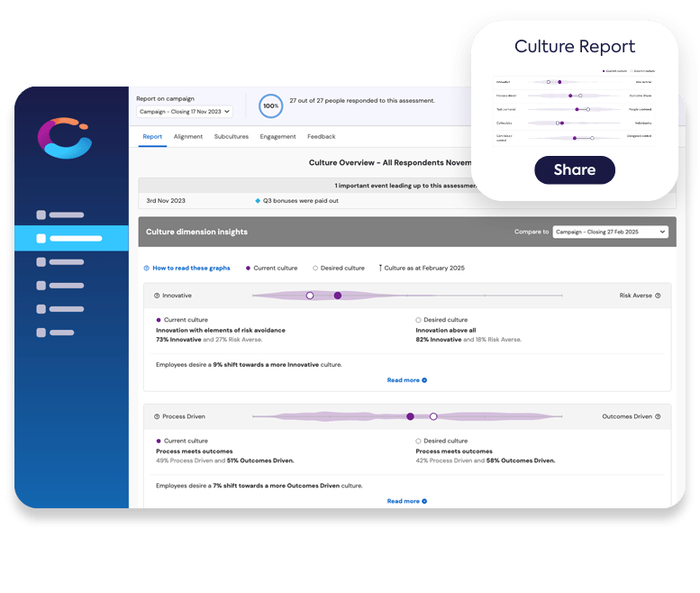Select the highlighted sidebar menu item
This screenshot has height=593, width=700.
[71, 239]
